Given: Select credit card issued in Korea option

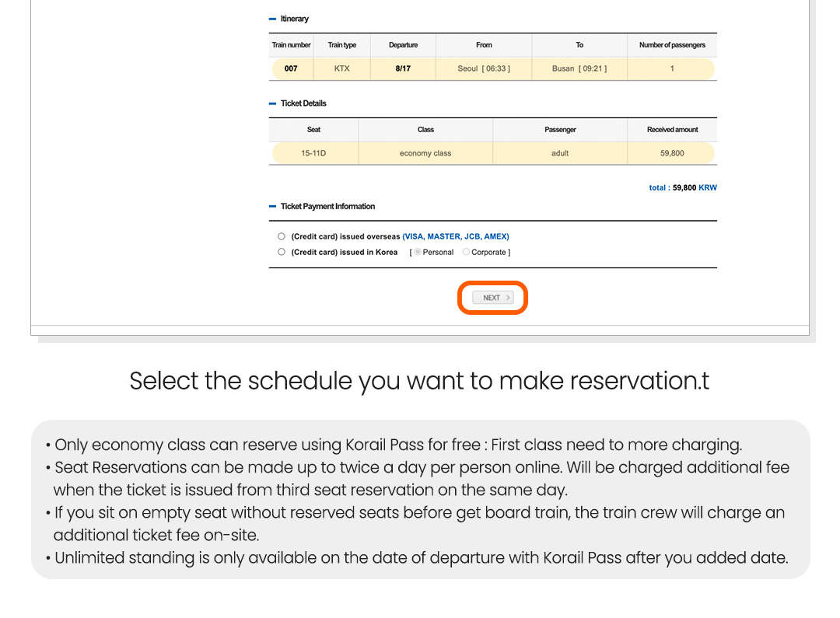Looking at the screenshot, I should pyautogui.click(x=281, y=252).
